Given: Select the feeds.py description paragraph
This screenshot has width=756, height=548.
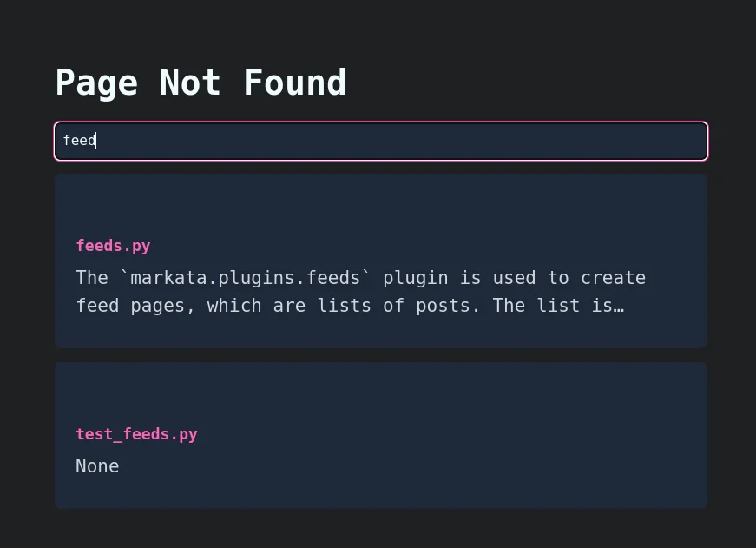Looking at the screenshot, I should 360,292.
